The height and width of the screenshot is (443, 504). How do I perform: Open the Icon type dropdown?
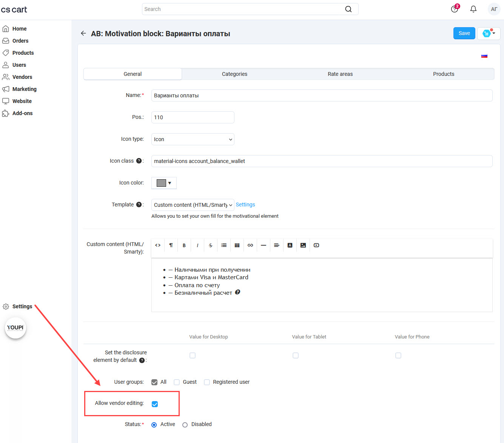coord(193,139)
